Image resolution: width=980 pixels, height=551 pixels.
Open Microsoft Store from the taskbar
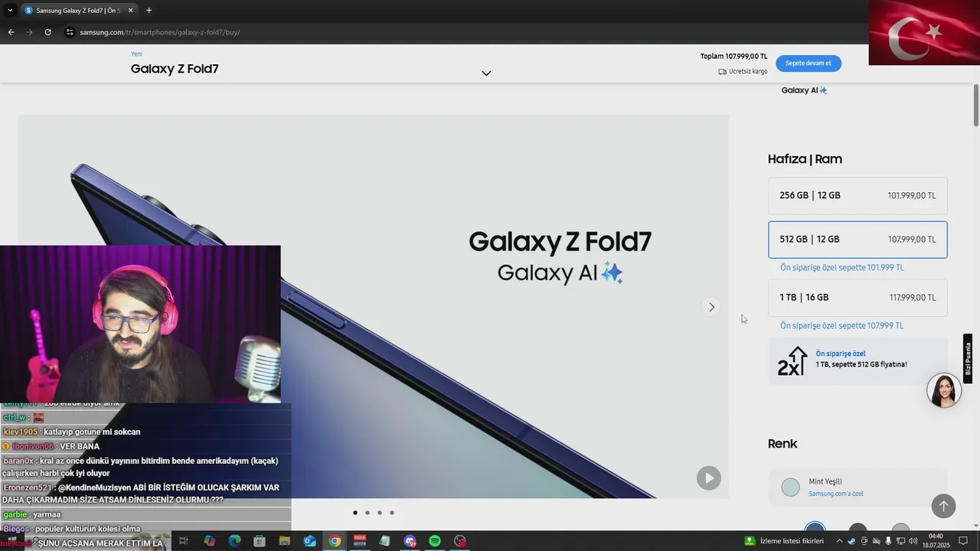pyautogui.click(x=260, y=541)
